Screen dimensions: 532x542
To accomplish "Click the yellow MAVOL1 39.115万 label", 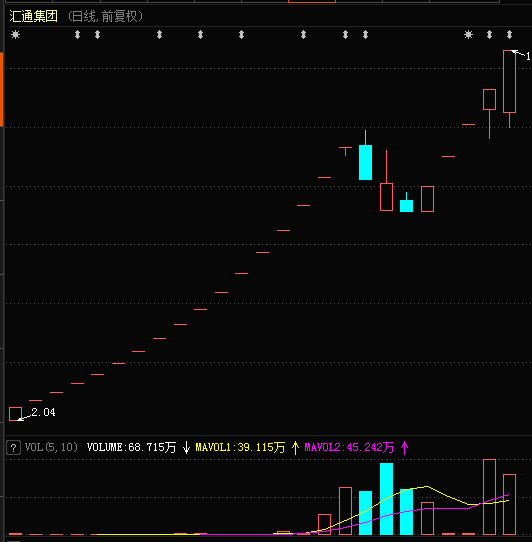I will pyautogui.click(x=240, y=448).
